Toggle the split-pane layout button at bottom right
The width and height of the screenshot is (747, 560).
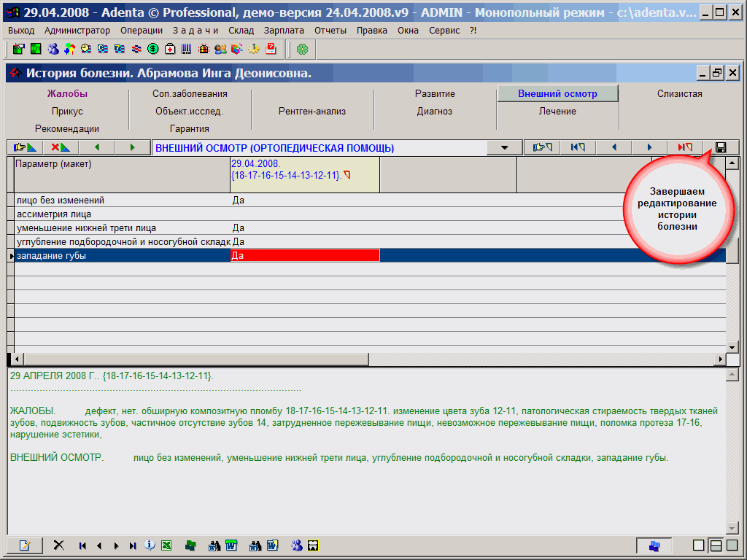click(x=716, y=545)
